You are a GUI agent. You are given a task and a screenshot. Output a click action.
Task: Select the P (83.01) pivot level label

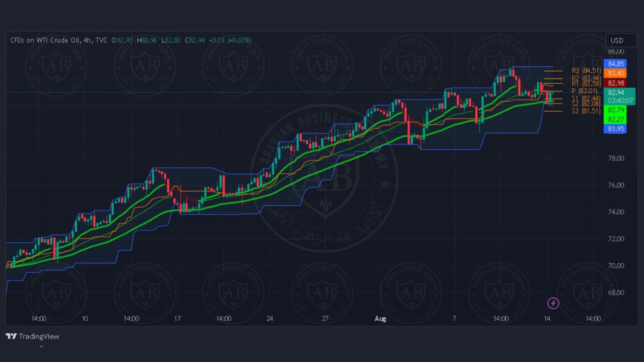coord(584,90)
